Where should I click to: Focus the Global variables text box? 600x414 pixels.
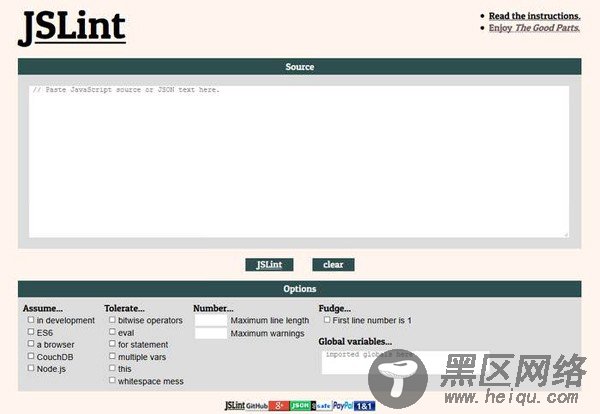coord(406,362)
